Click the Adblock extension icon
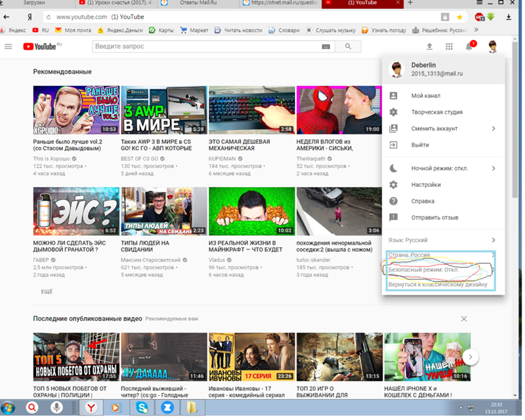The width and height of the screenshot is (525, 420). pos(479,17)
